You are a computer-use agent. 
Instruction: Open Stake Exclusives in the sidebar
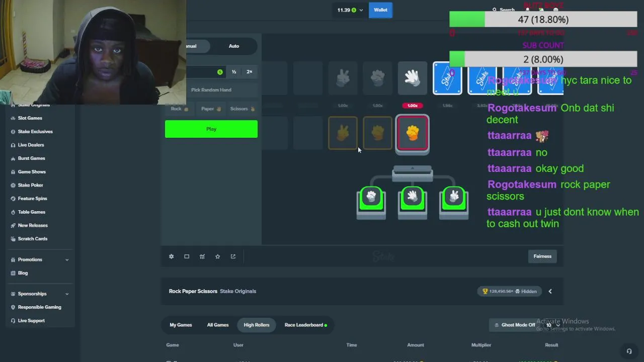tap(35, 132)
